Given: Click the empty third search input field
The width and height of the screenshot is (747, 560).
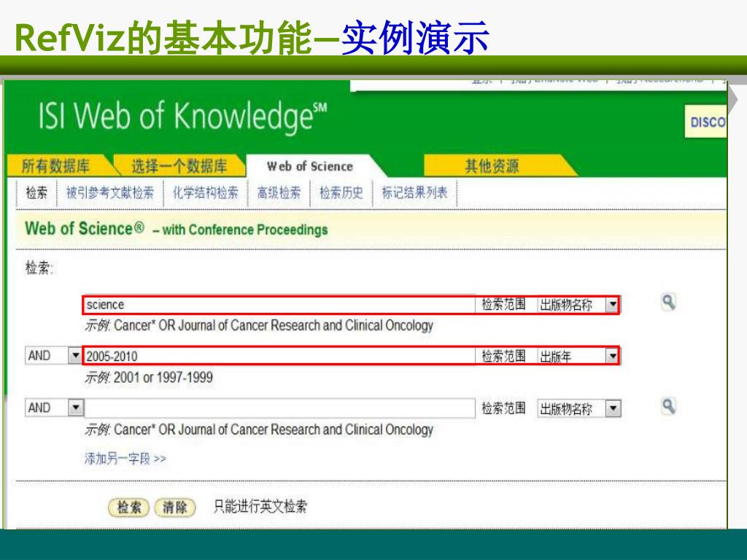Looking at the screenshot, I should click(x=279, y=408).
